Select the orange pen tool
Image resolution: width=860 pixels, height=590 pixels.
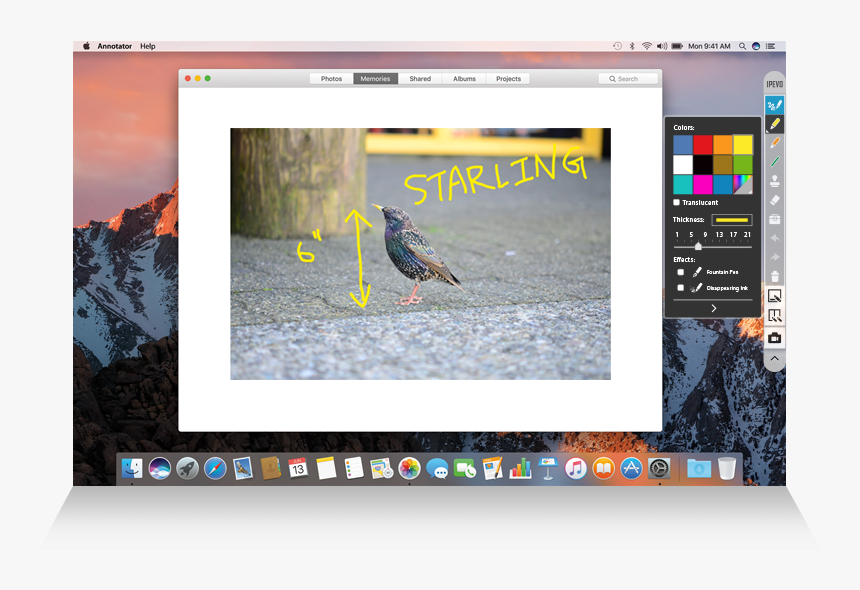(774, 143)
